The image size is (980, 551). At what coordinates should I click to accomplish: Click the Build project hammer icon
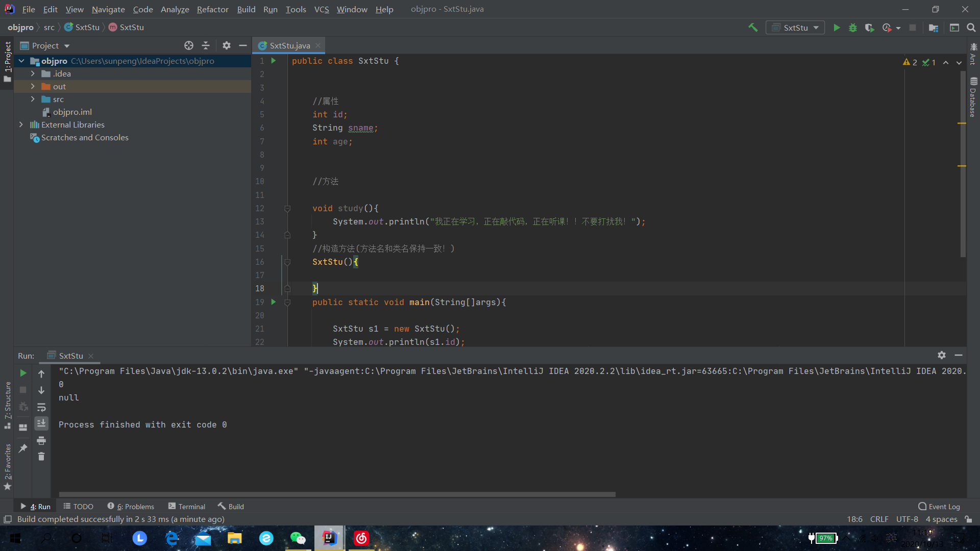753,28
